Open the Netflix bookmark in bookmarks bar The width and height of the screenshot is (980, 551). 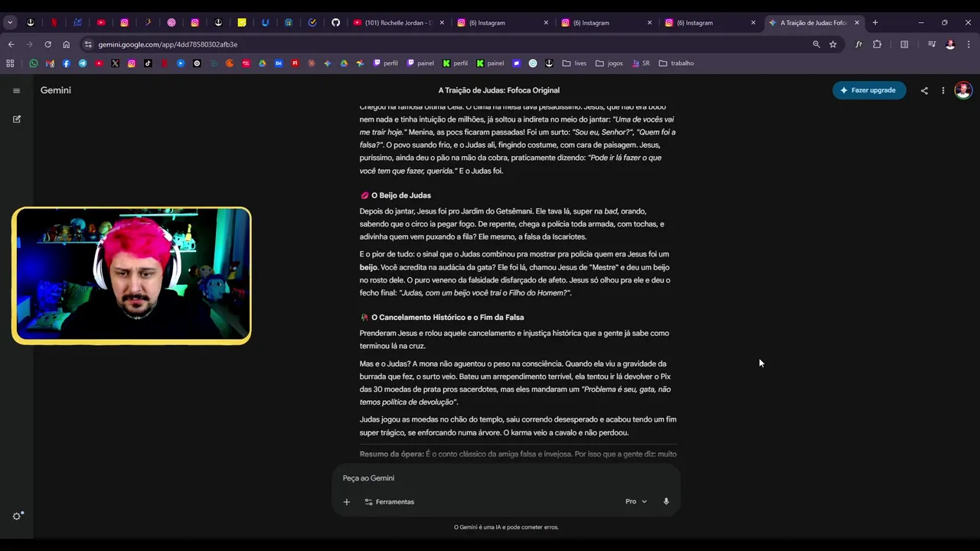[164, 64]
